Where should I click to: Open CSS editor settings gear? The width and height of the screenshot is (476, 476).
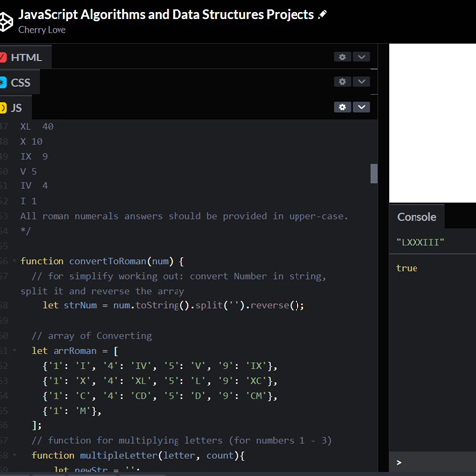tap(342, 81)
